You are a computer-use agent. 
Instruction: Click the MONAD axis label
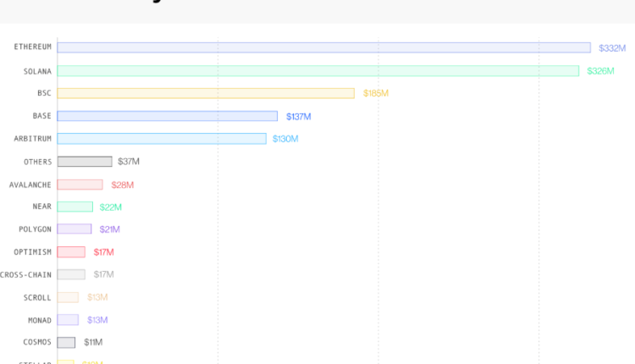coord(40,320)
